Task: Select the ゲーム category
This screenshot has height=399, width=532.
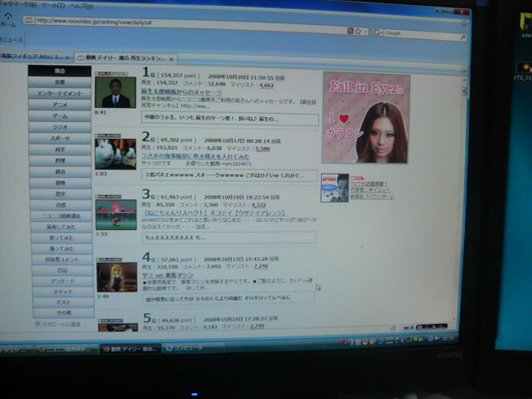Action: [x=60, y=116]
